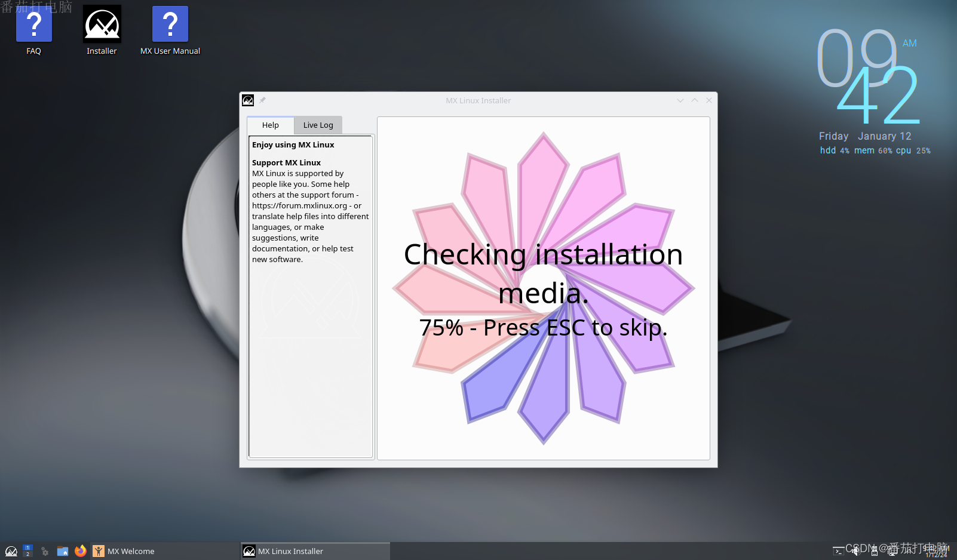Open the home folder file manager icon
The width and height of the screenshot is (957, 560).
click(x=63, y=551)
